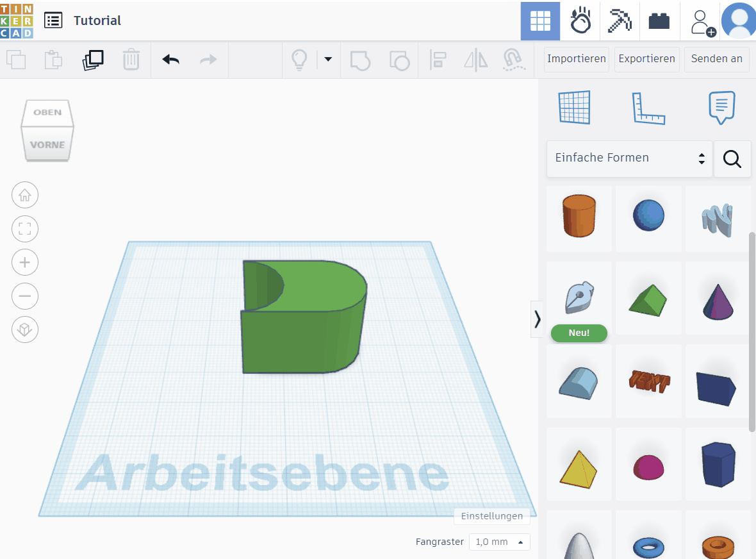
Task: Zoom in with the plus icon
Action: click(x=25, y=262)
